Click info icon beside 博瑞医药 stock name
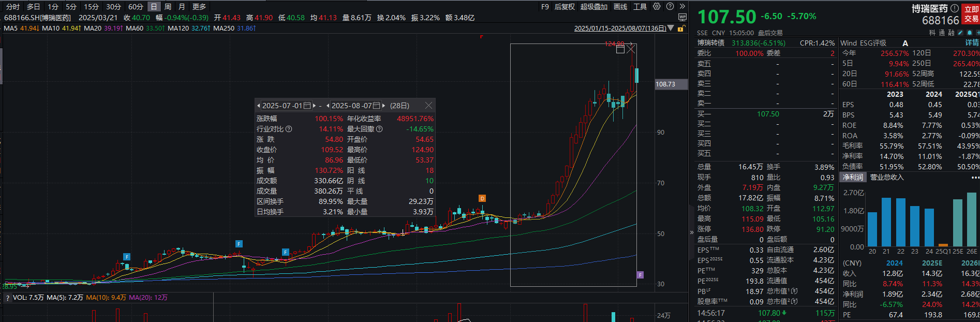This screenshot has height=322, width=980. tap(954, 8)
